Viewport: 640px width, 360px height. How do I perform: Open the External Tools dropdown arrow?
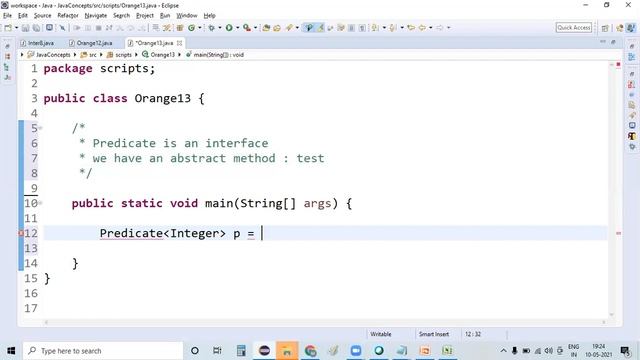click(x=256, y=28)
